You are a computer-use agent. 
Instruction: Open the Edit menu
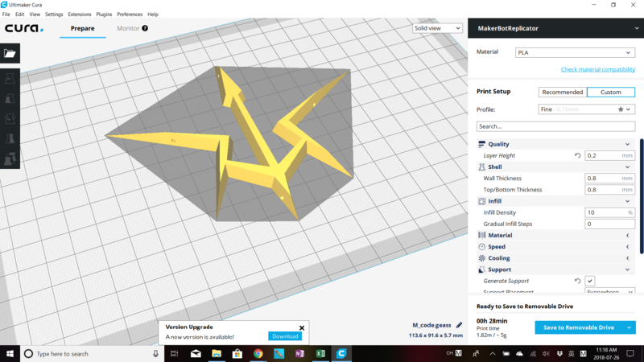pyautogui.click(x=19, y=14)
